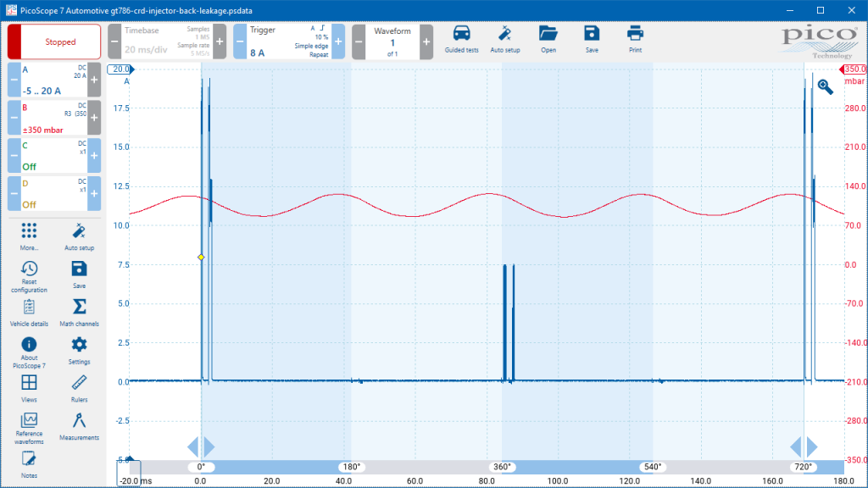Open the Views layout menu
Image resolution: width=868 pixels, height=488 pixels.
29,388
